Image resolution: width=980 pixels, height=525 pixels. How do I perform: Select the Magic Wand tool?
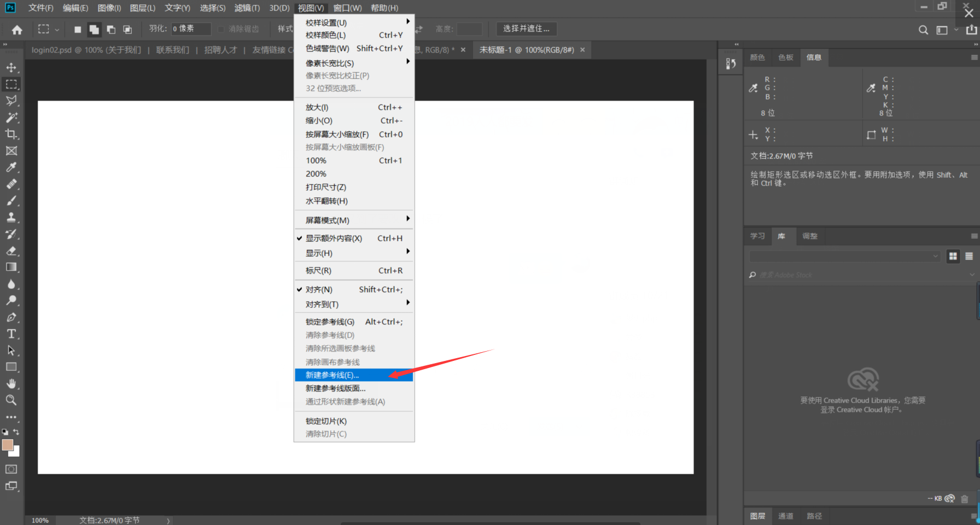[x=11, y=118]
